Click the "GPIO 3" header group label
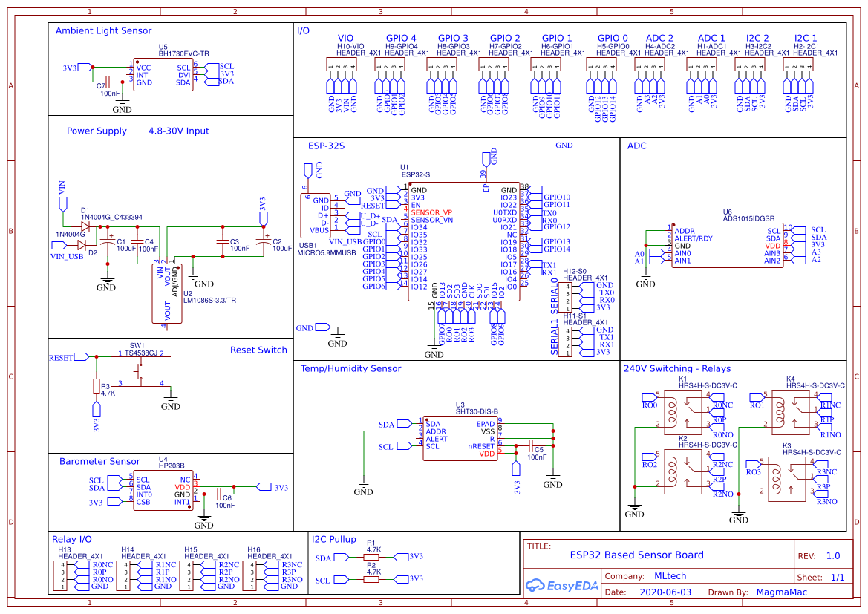Screen dimensions: 868x614 454,38
